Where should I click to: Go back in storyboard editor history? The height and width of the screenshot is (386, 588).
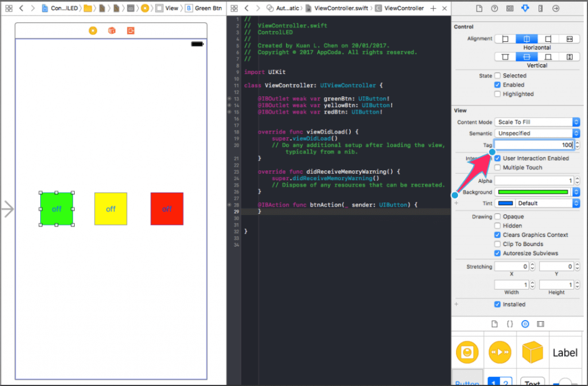[x=21, y=8]
